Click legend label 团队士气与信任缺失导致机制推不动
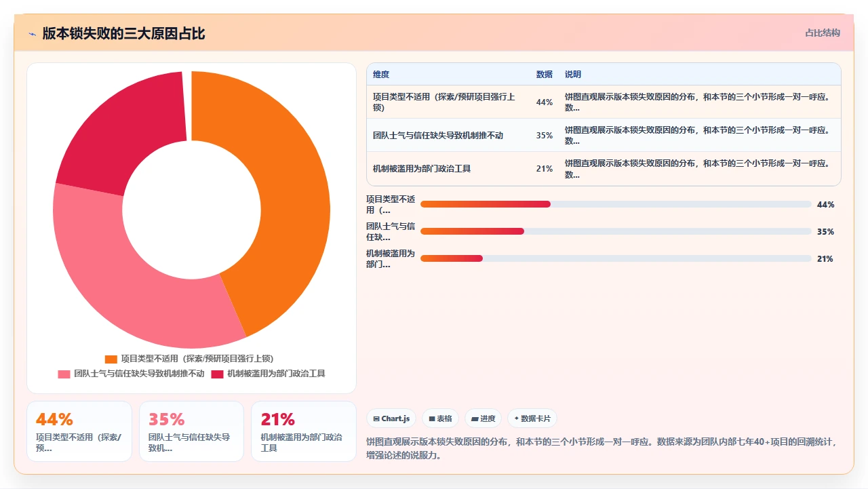Viewport: 868px width, 489px height. pyautogui.click(x=139, y=374)
